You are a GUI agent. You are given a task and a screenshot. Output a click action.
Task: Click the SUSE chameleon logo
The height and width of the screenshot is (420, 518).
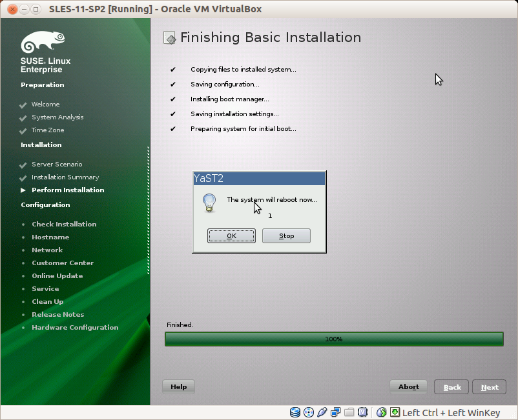(43, 42)
